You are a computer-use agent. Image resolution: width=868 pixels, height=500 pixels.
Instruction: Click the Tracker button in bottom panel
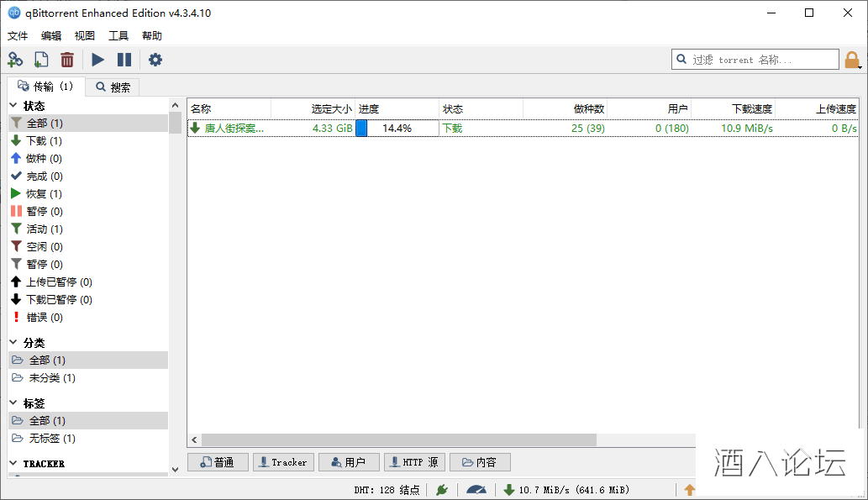point(282,462)
